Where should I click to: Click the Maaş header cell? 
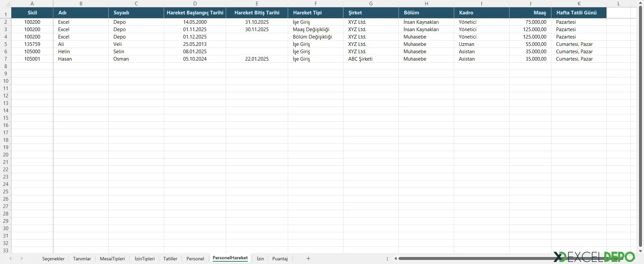click(x=530, y=13)
